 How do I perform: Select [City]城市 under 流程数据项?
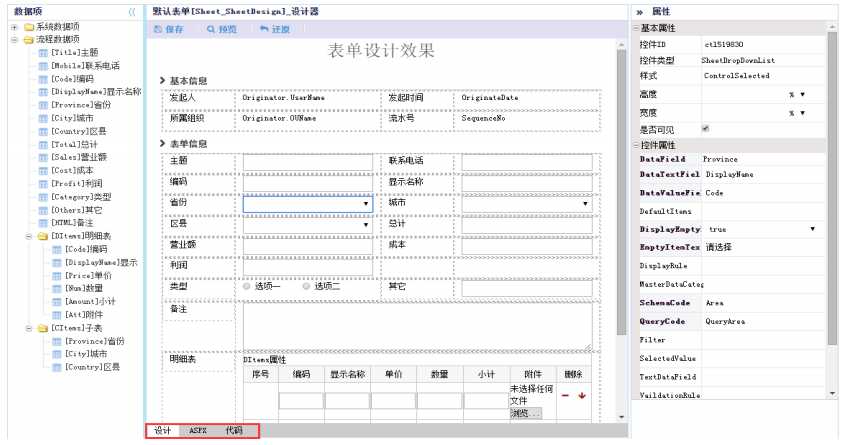coord(72,118)
